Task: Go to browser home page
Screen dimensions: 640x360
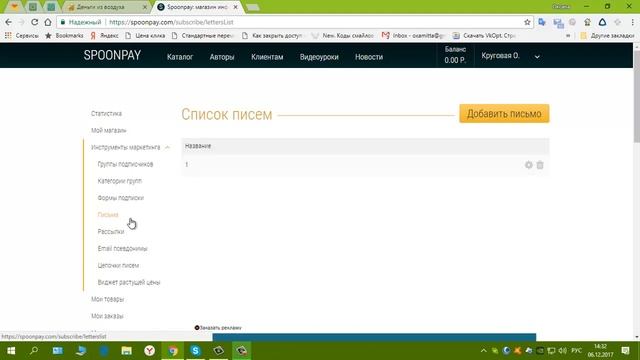Action: [48, 22]
